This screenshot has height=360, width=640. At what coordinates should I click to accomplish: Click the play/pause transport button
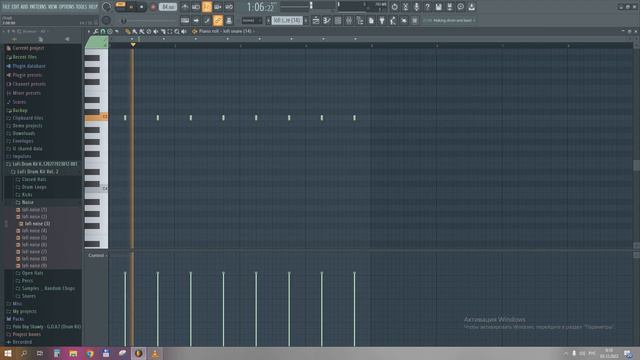(x=131, y=7)
